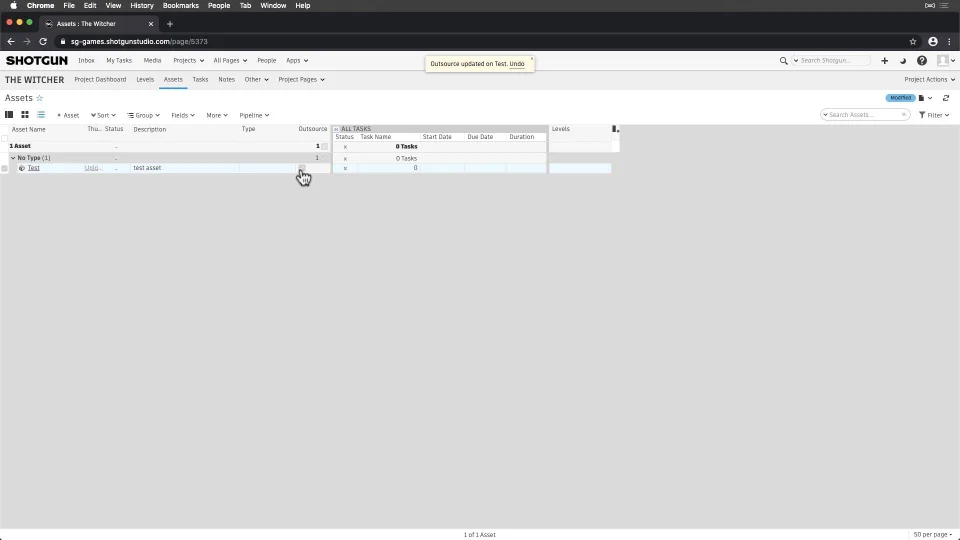Toggle the dark mode moon icon

click(x=902, y=61)
